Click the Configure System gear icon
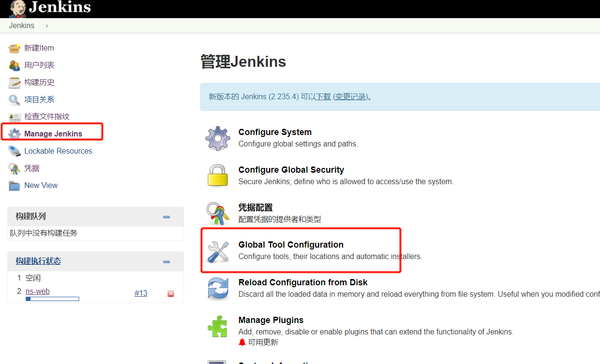This screenshot has height=364, width=600. (x=218, y=138)
